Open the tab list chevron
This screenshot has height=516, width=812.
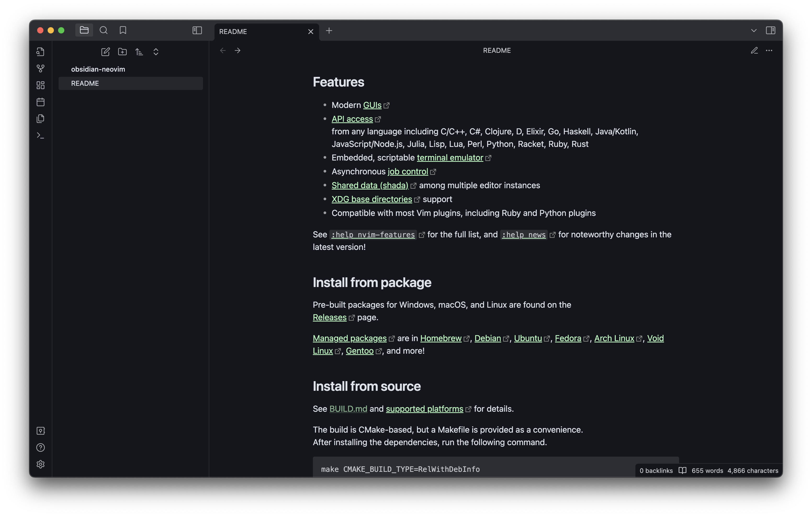coord(754,31)
